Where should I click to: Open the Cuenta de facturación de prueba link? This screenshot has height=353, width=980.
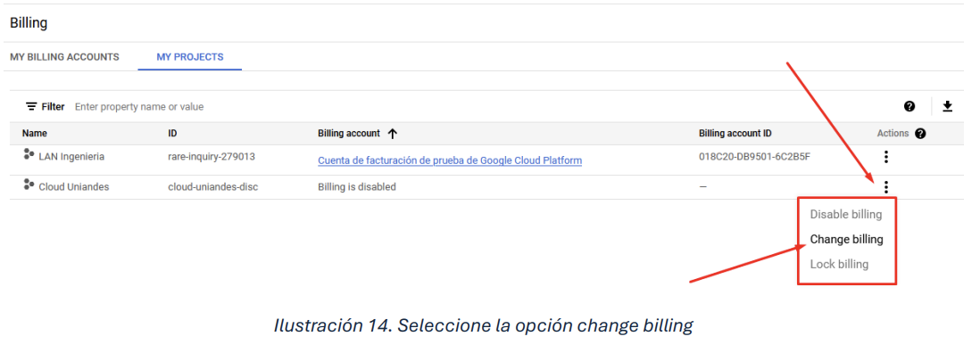[x=450, y=160]
